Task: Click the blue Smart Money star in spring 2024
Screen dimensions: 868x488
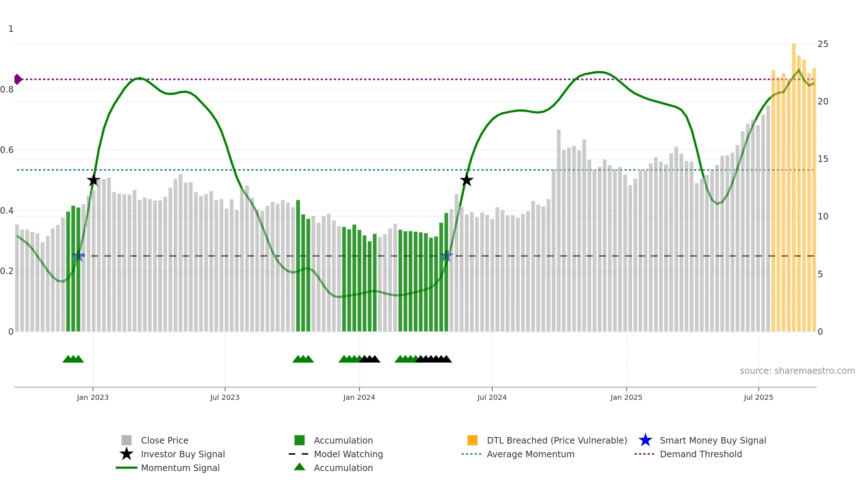Action: pos(447,256)
